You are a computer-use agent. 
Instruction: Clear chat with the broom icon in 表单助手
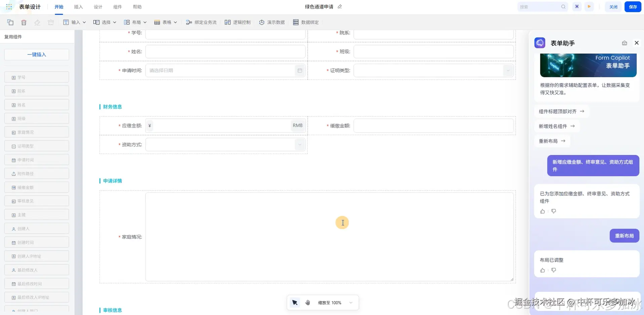click(625, 43)
